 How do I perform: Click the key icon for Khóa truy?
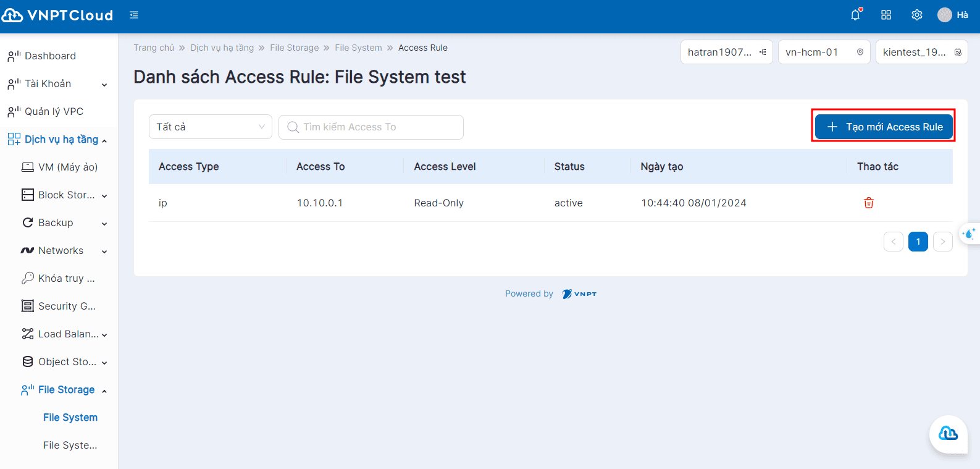point(28,278)
